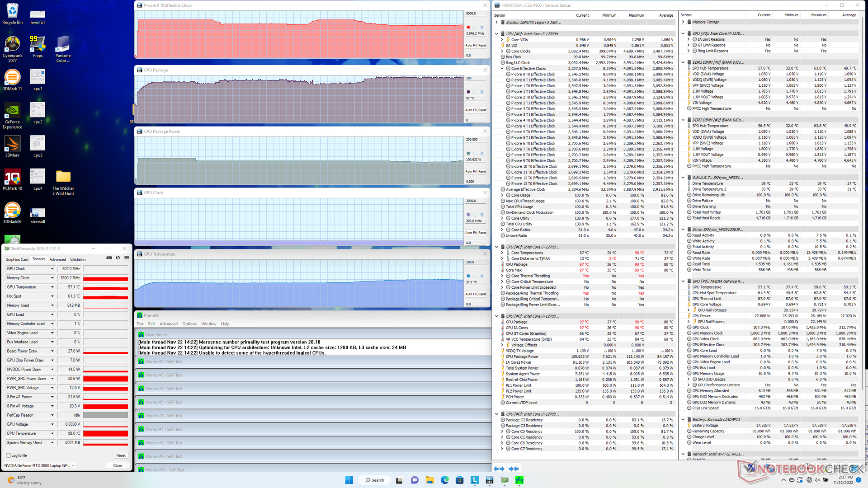Expand the Core VIDs row
Image resolution: width=868 pixels, height=488 pixels.
[502, 40]
